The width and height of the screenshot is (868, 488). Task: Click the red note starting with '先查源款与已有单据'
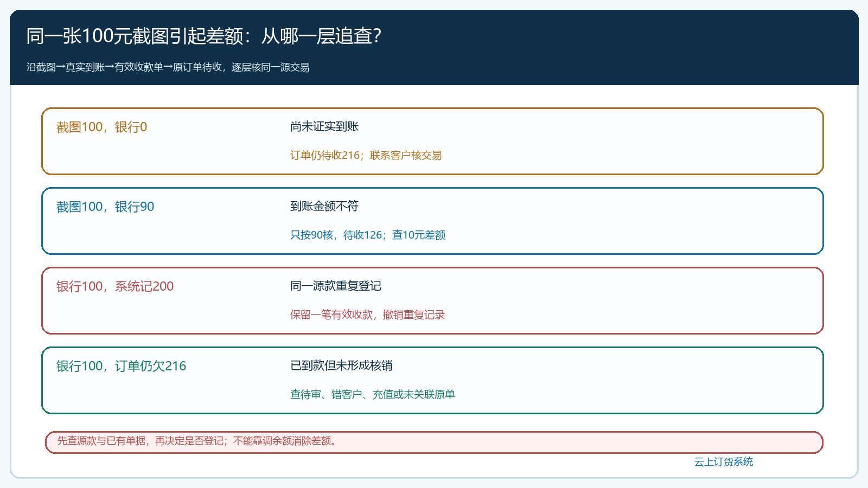click(434, 442)
